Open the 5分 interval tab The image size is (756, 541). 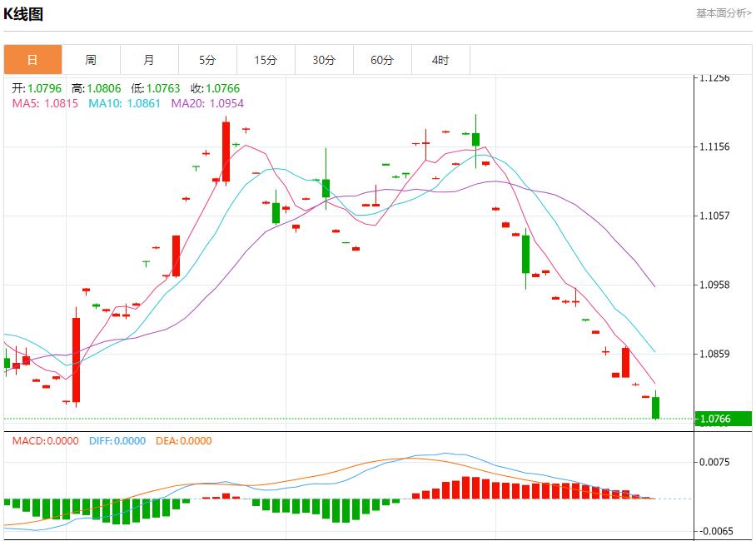(x=207, y=60)
